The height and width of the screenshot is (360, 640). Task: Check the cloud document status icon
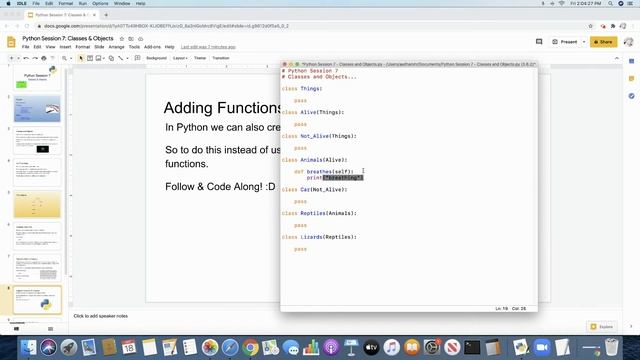tap(140, 39)
